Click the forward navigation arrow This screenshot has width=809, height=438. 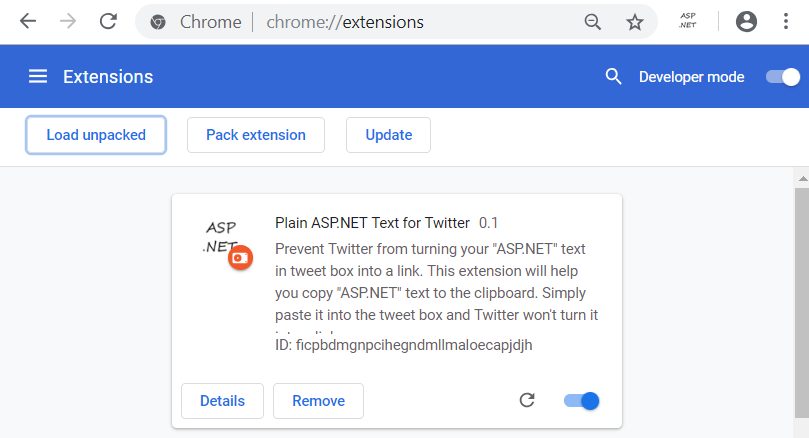coord(68,22)
